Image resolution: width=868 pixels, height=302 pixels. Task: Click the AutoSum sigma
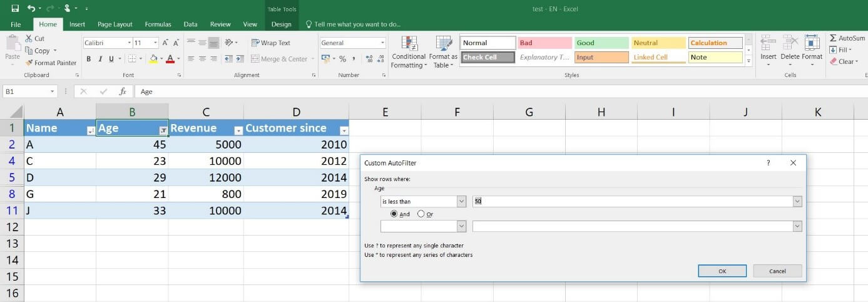click(833, 38)
